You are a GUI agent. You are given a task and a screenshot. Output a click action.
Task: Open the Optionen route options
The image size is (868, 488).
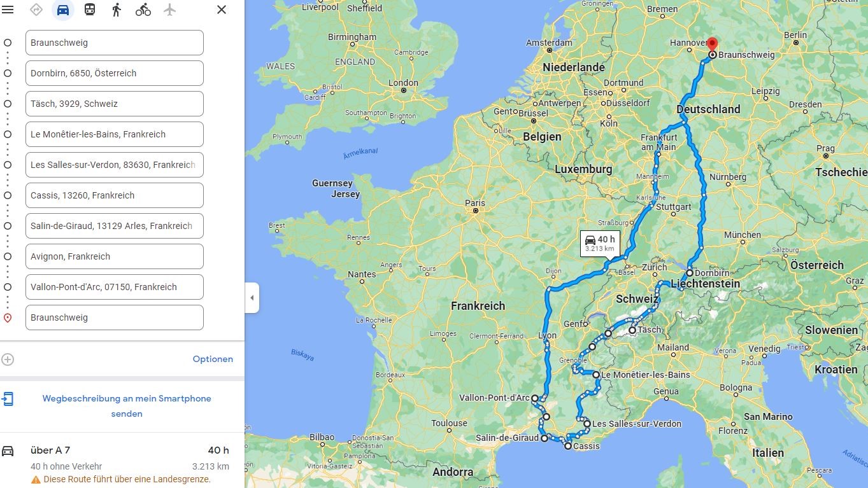pos(213,359)
